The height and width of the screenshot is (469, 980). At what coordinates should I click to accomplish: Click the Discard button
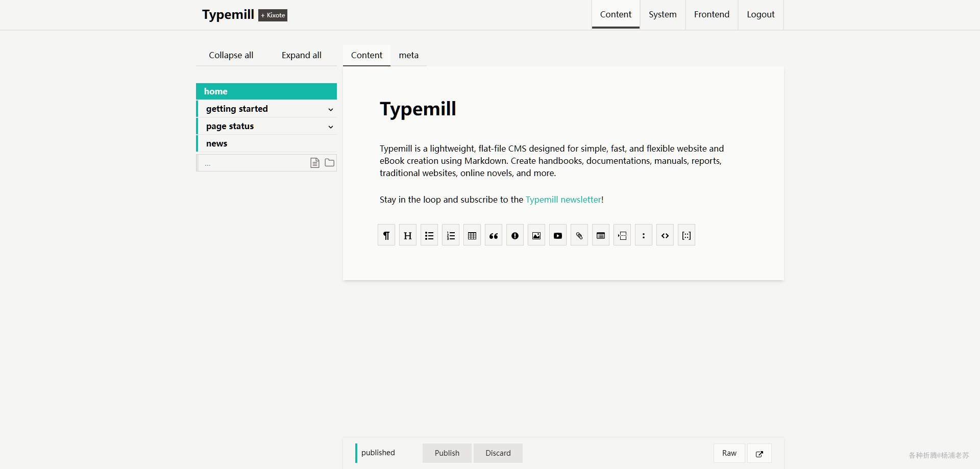tap(498, 453)
